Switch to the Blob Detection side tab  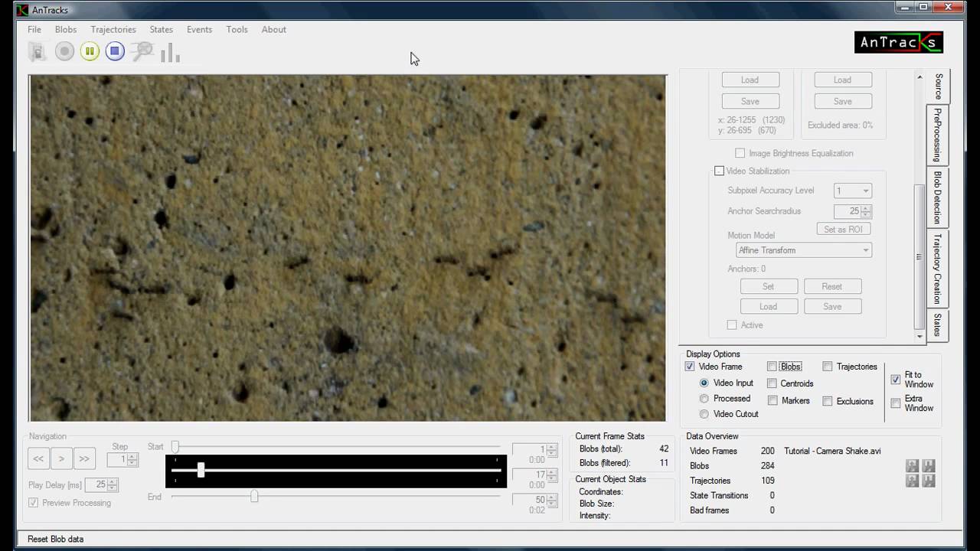pyautogui.click(x=937, y=197)
